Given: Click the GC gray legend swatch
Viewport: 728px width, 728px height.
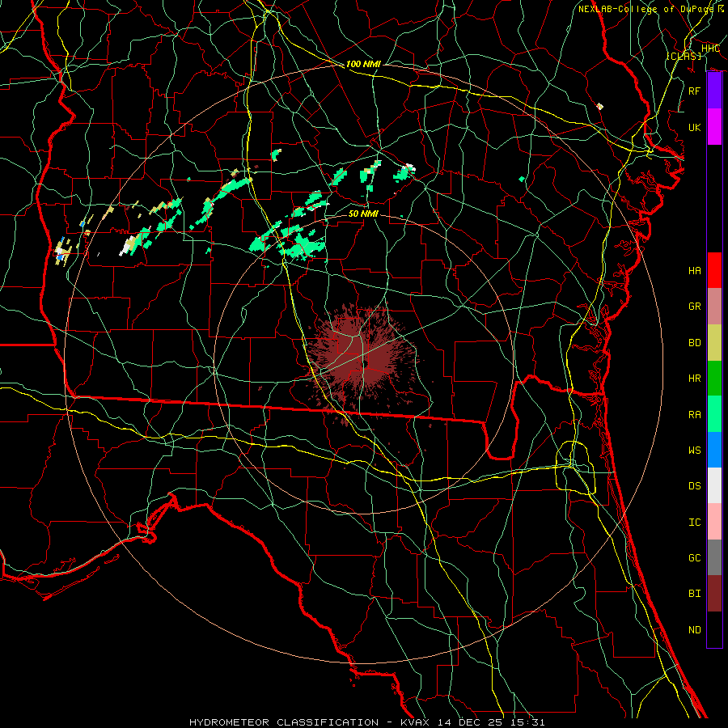Looking at the screenshot, I should pos(714,557).
